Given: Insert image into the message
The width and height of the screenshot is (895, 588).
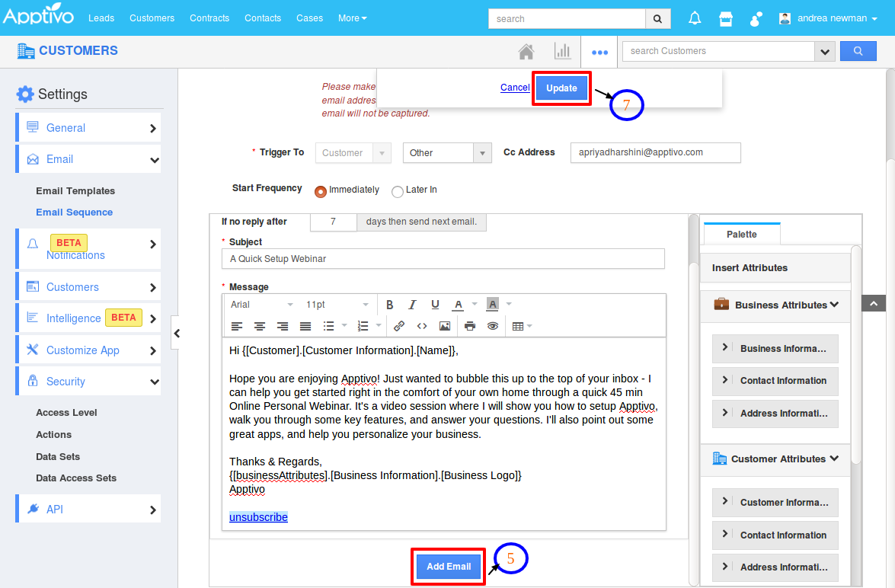Looking at the screenshot, I should 445,327.
